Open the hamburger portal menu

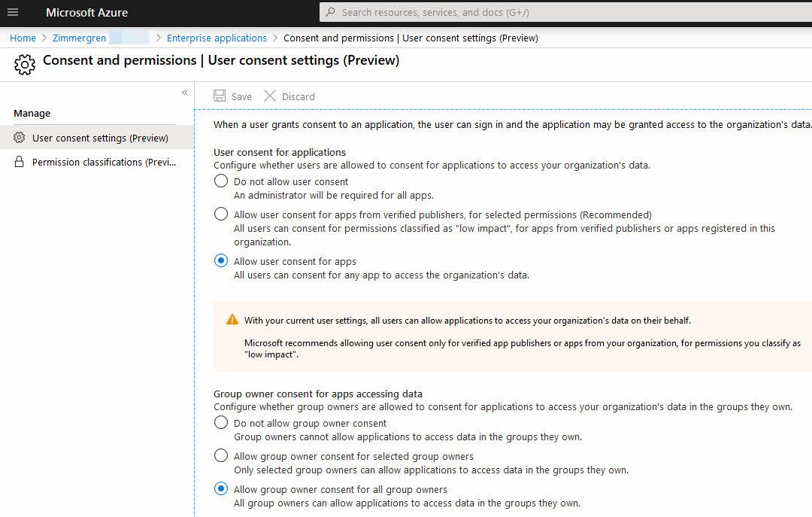(x=13, y=12)
